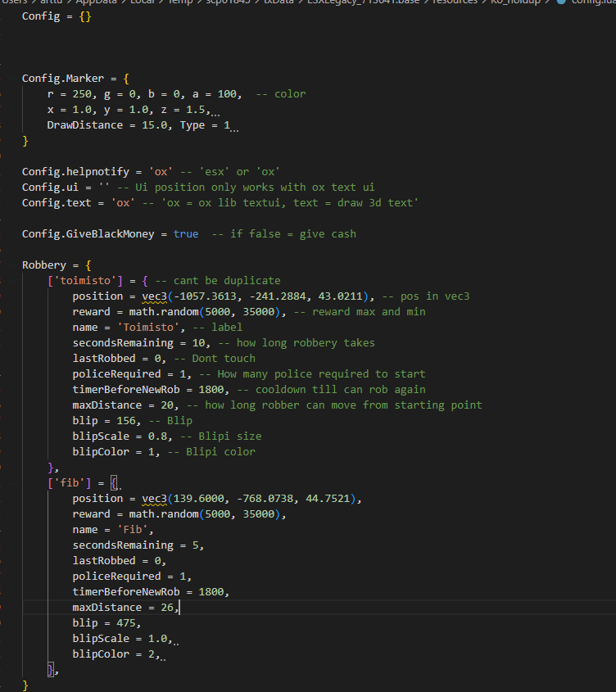Click the closing '},' of the toimisto entry

coord(53,468)
